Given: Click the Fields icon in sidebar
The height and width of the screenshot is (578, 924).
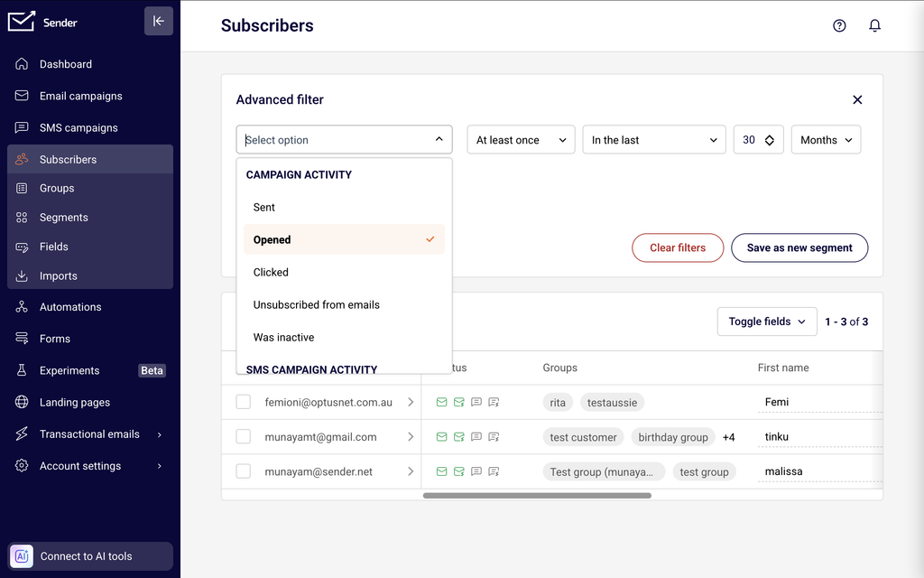Looking at the screenshot, I should (x=22, y=247).
